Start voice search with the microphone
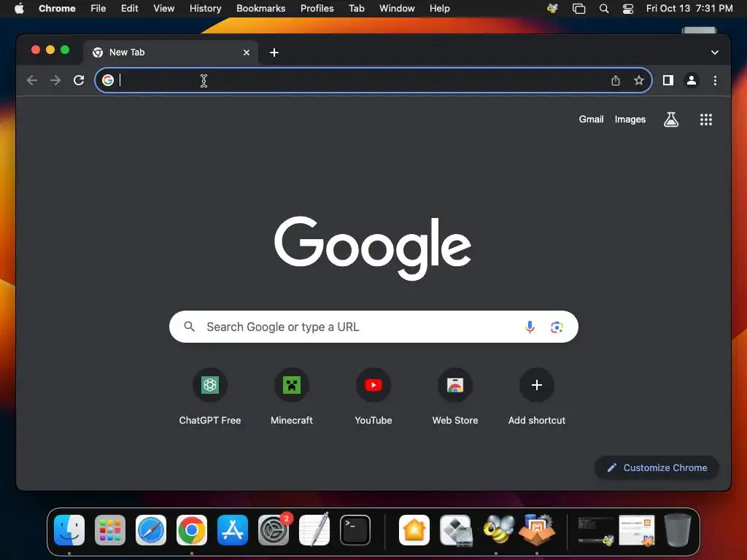The width and height of the screenshot is (747, 560). coord(530,327)
